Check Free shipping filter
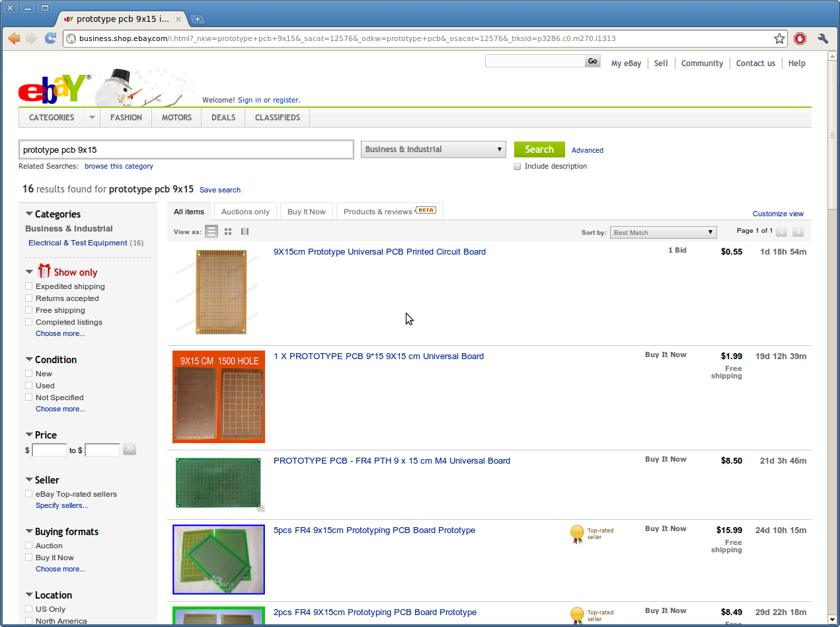The width and height of the screenshot is (840, 627). pyautogui.click(x=28, y=310)
